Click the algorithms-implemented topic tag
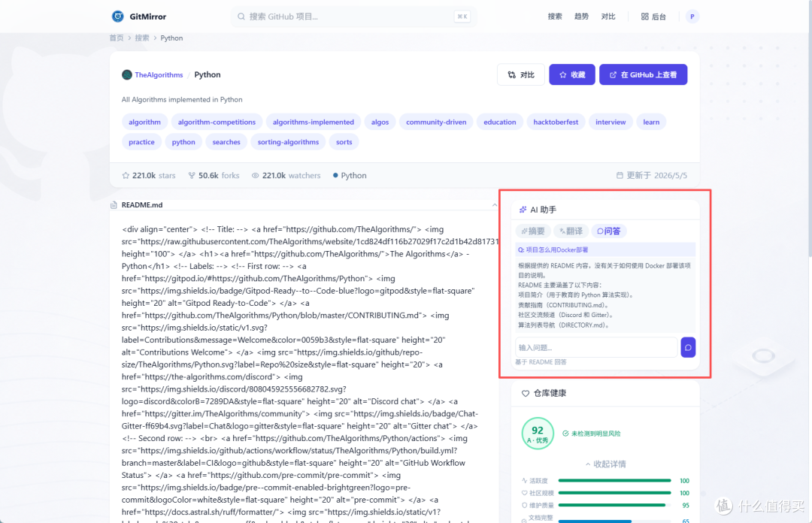The height and width of the screenshot is (523, 812). [x=314, y=122]
